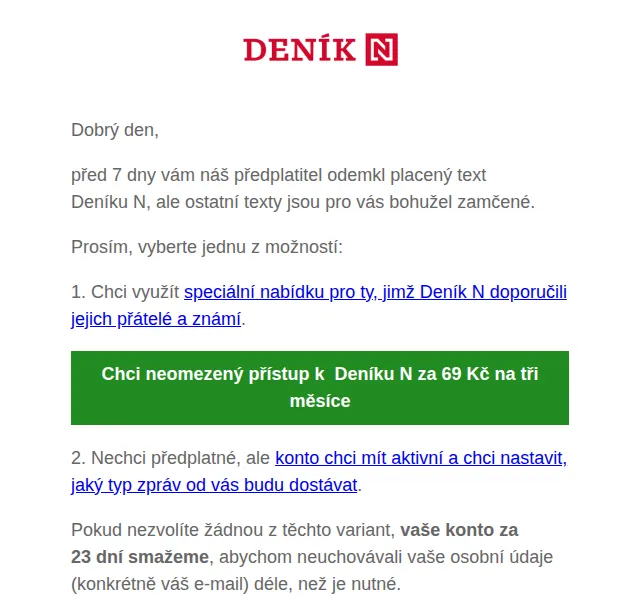Click 'abychom neuchovávali vaše osobní údaje' text
Screen dimensions: 640x600
(386, 557)
